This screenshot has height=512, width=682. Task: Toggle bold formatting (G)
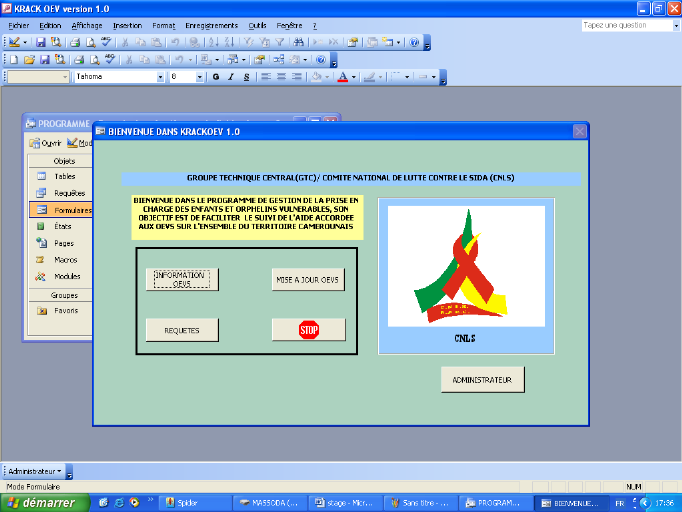click(216, 77)
